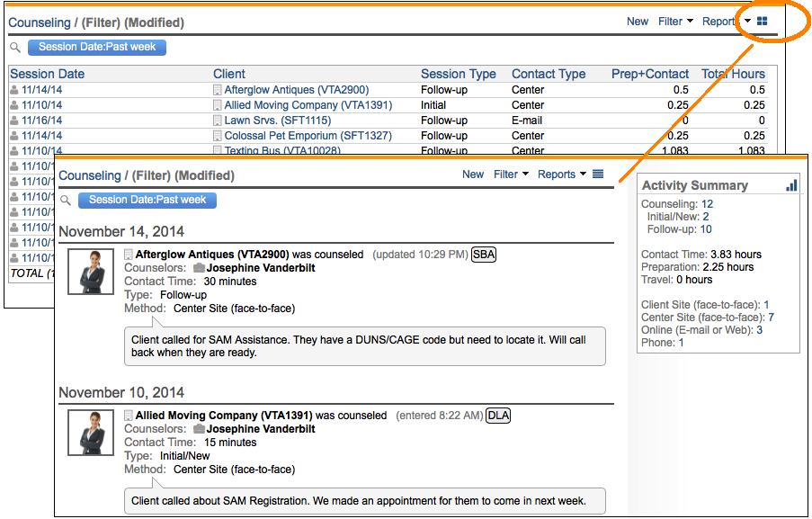This screenshot has width=812, height=519.
Task: Expand the Filter menu in back panel
Action: [675, 22]
